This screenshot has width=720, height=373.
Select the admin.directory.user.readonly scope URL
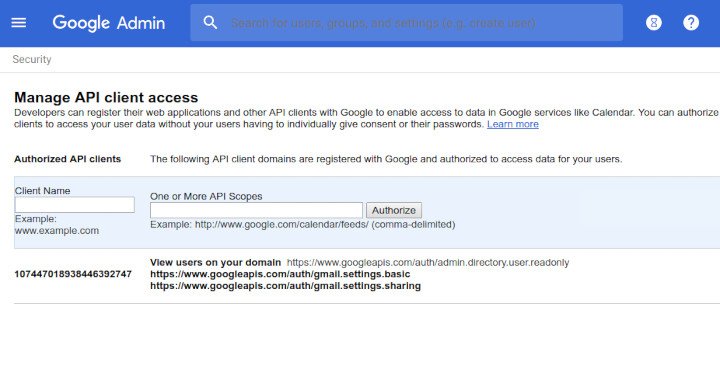click(x=428, y=263)
